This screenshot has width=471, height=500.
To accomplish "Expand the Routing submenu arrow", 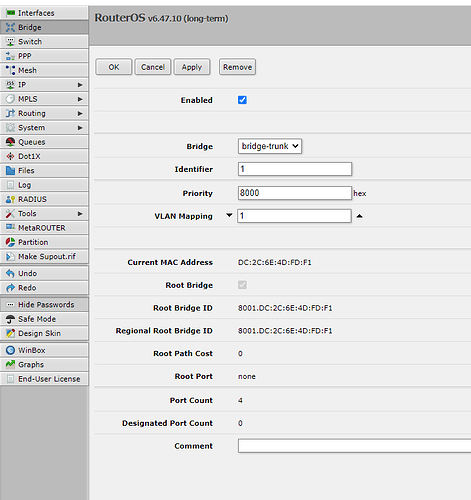I will coord(80,114).
